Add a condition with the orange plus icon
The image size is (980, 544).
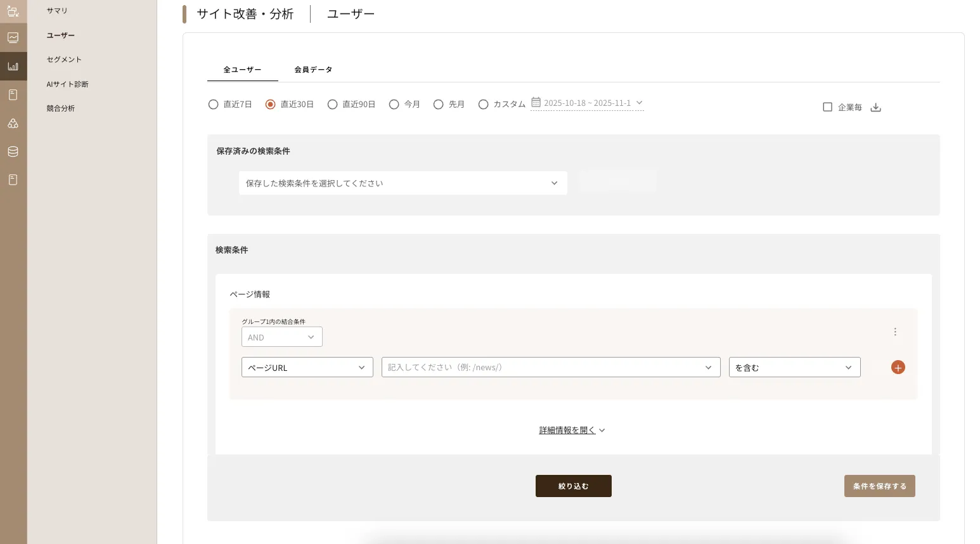[x=898, y=367]
